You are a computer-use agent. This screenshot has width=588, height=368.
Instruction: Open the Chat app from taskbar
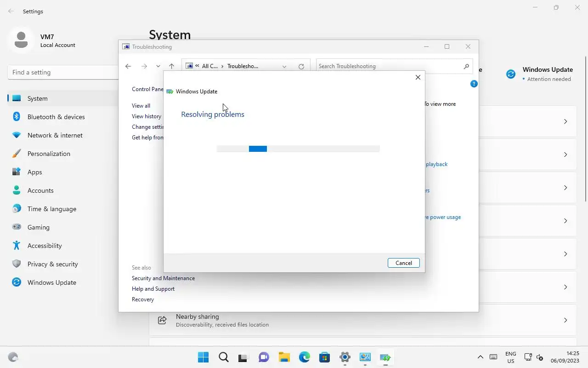pyautogui.click(x=264, y=357)
